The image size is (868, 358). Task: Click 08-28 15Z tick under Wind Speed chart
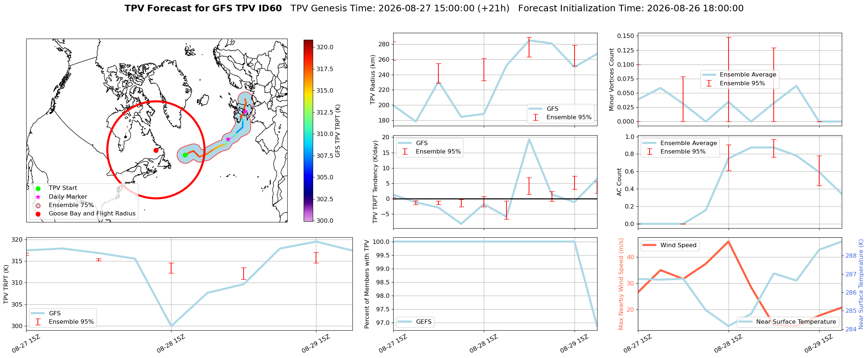(x=728, y=344)
